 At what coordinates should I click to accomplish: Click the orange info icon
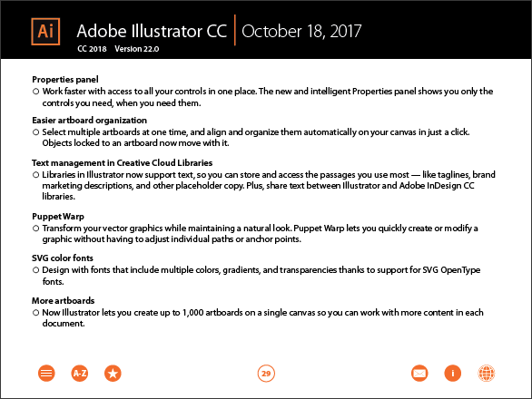[x=453, y=374]
